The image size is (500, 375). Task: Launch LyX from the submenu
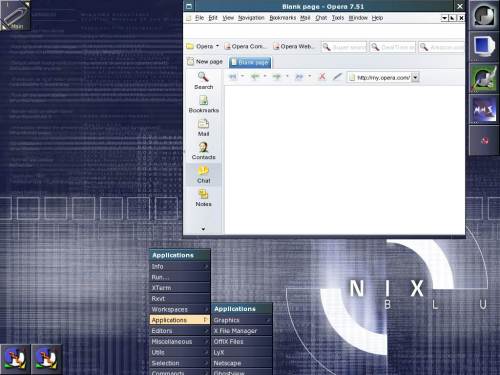click(242, 352)
